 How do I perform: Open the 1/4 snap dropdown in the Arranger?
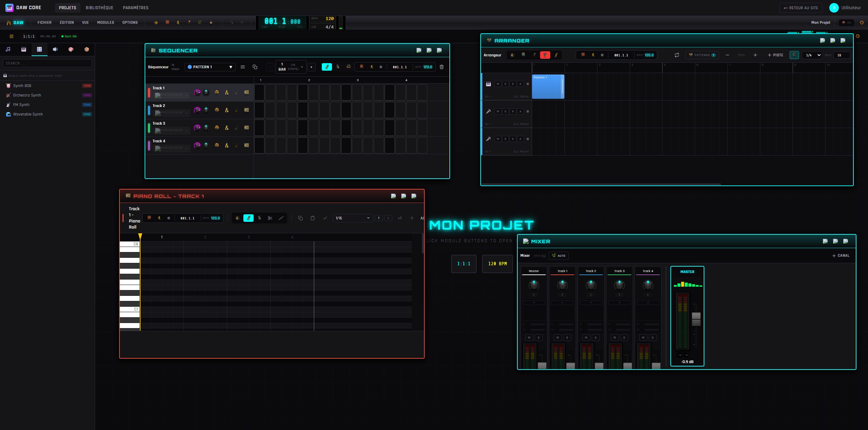pyautogui.click(x=811, y=55)
